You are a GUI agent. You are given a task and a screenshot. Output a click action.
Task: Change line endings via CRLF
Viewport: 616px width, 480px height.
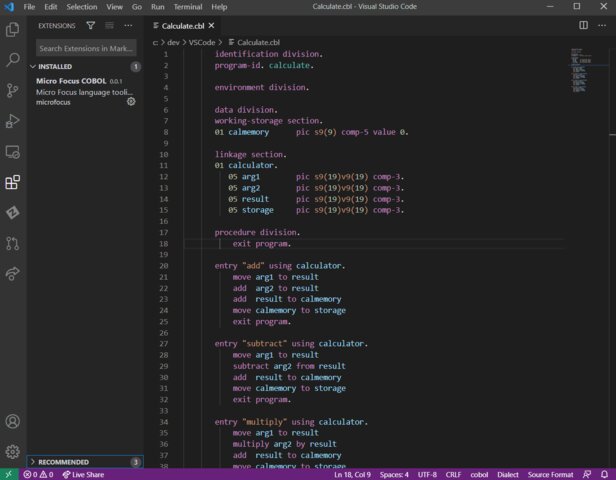(x=453, y=475)
